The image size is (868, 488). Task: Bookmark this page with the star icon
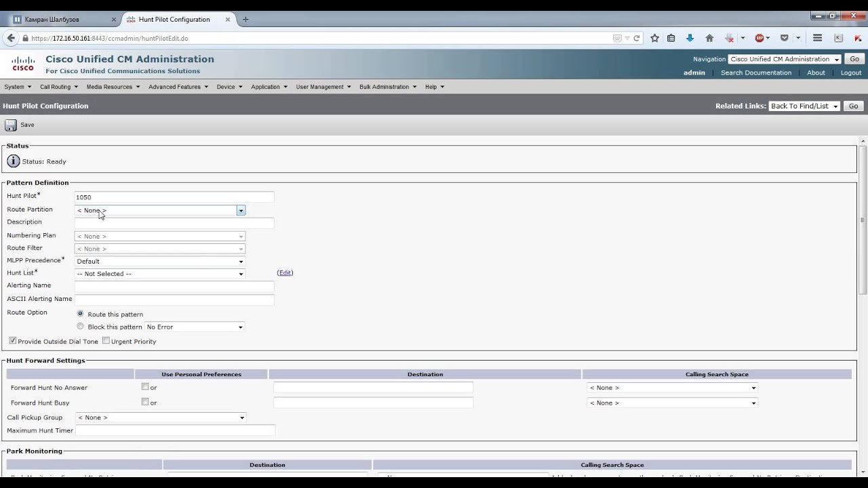(654, 39)
